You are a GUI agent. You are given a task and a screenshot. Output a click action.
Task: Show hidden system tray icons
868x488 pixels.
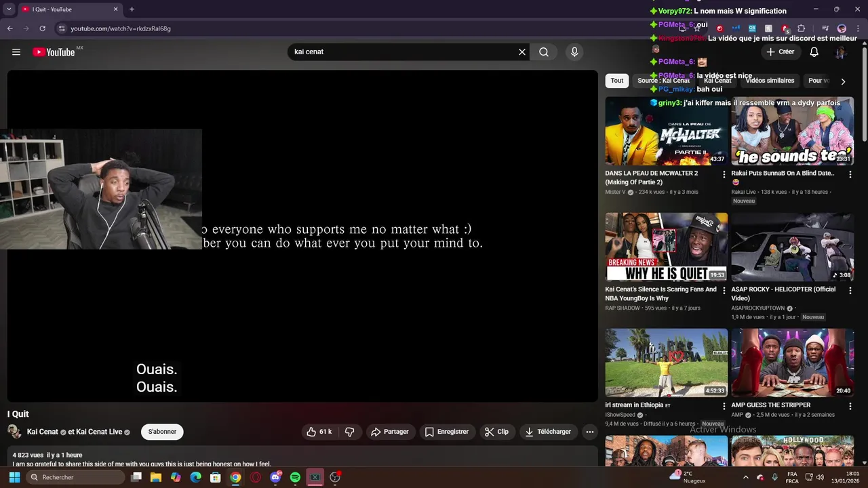click(747, 477)
